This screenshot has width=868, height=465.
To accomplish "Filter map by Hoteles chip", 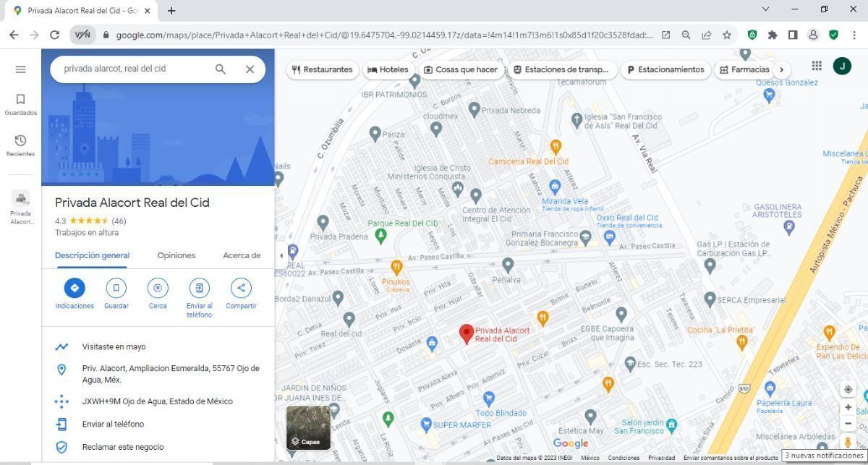I will pos(388,70).
